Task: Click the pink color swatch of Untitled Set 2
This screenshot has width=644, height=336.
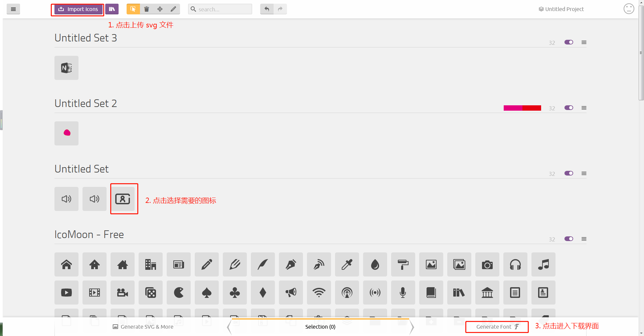Action: click(x=513, y=108)
